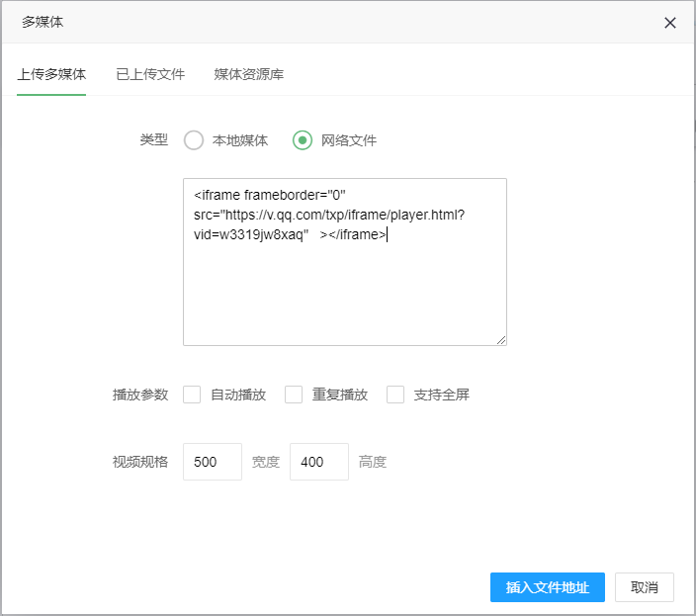This screenshot has height=616, width=696.
Task: Click the 取消 button
Action: click(x=644, y=587)
